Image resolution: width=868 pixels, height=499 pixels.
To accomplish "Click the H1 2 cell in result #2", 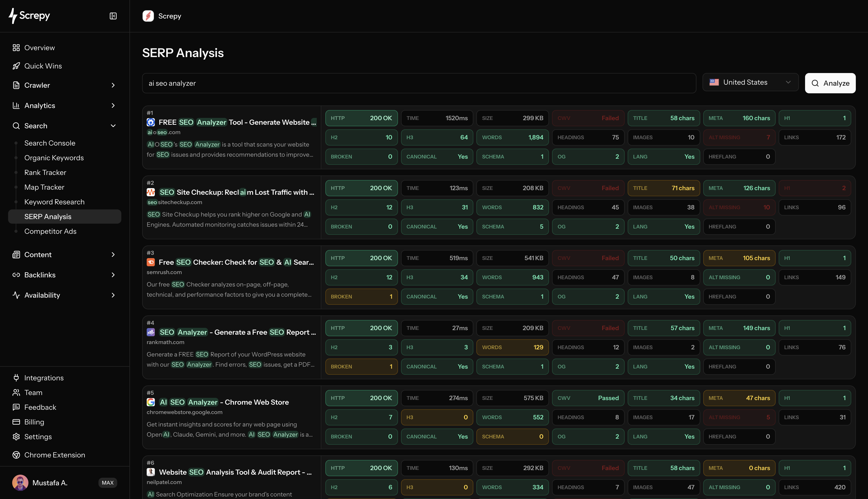I will pyautogui.click(x=814, y=188).
